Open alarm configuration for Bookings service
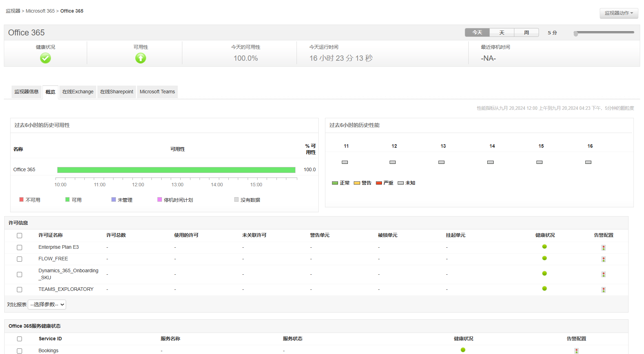This screenshot has width=644, height=354. click(x=577, y=351)
